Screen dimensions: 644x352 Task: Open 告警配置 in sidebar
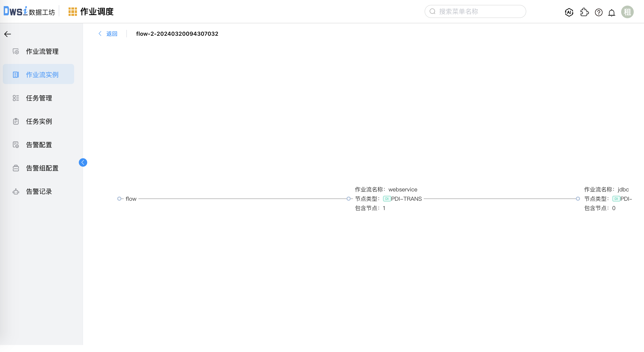tap(39, 145)
